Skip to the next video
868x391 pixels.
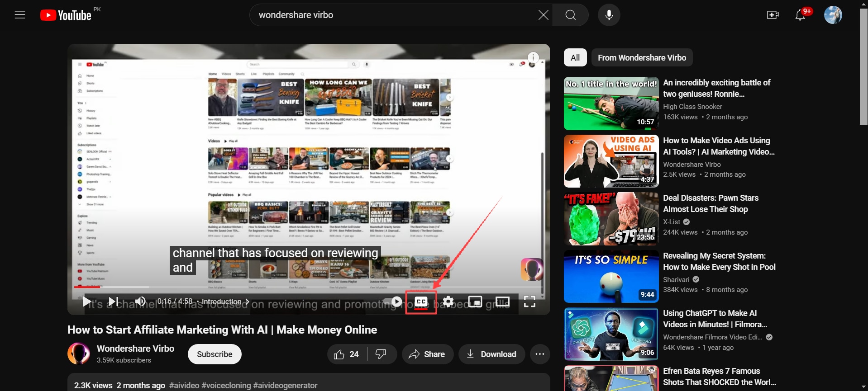pos(113,301)
